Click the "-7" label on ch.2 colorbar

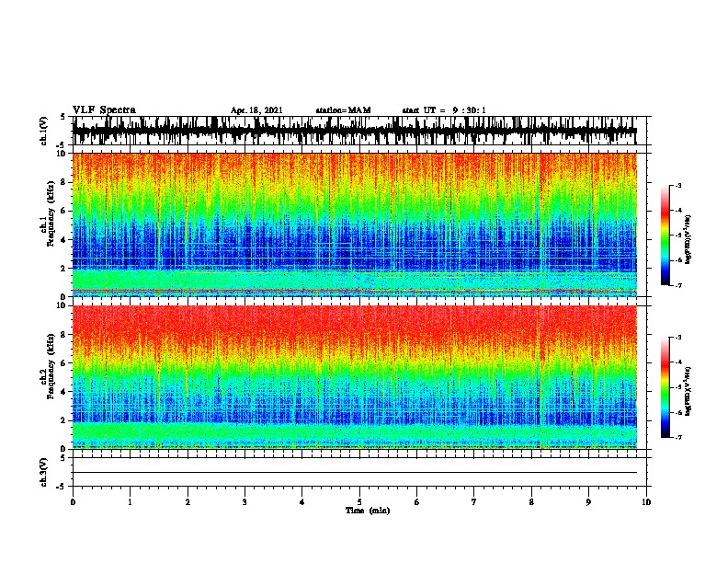[677, 438]
